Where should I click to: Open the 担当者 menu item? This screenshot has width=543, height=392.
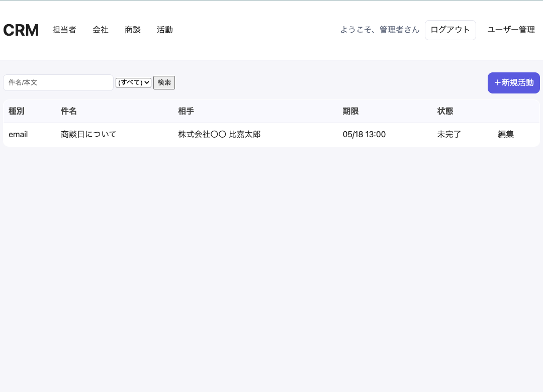(x=64, y=30)
